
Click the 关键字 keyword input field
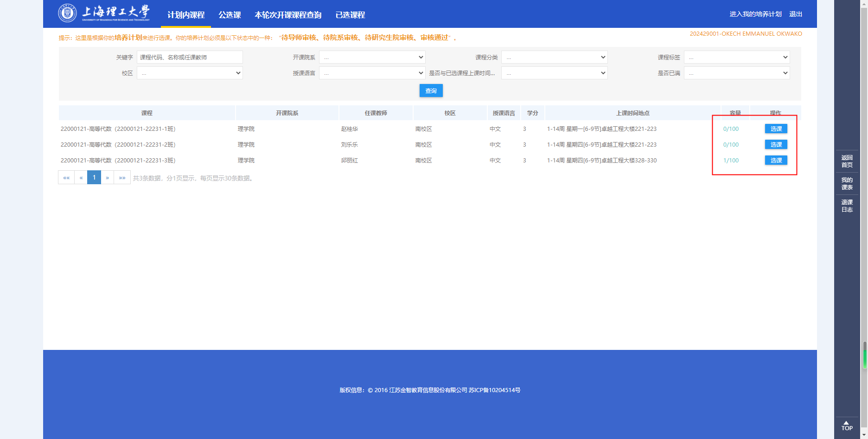[x=190, y=58]
